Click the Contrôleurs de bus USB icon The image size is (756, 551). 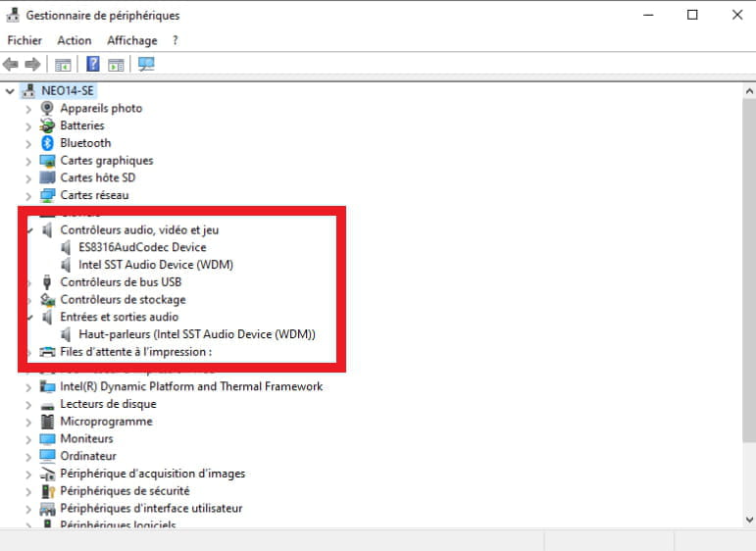(47, 282)
